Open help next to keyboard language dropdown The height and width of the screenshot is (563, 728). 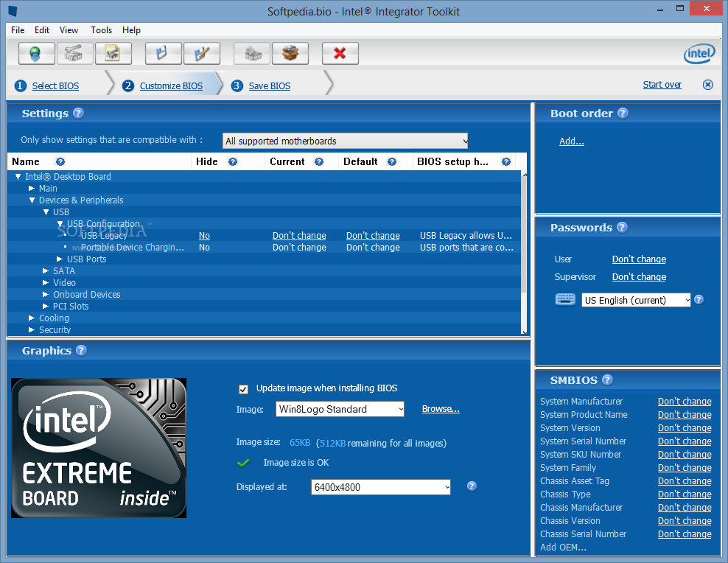(x=699, y=300)
